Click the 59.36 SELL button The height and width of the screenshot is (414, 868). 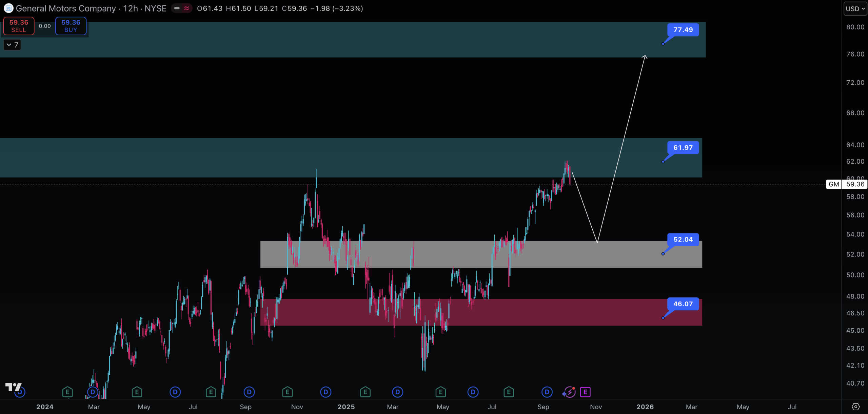19,26
